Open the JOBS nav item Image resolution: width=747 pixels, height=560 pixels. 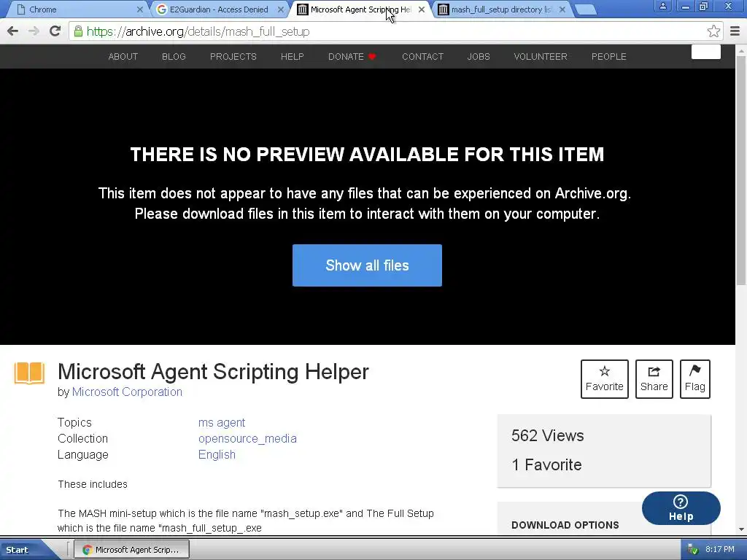479,57
